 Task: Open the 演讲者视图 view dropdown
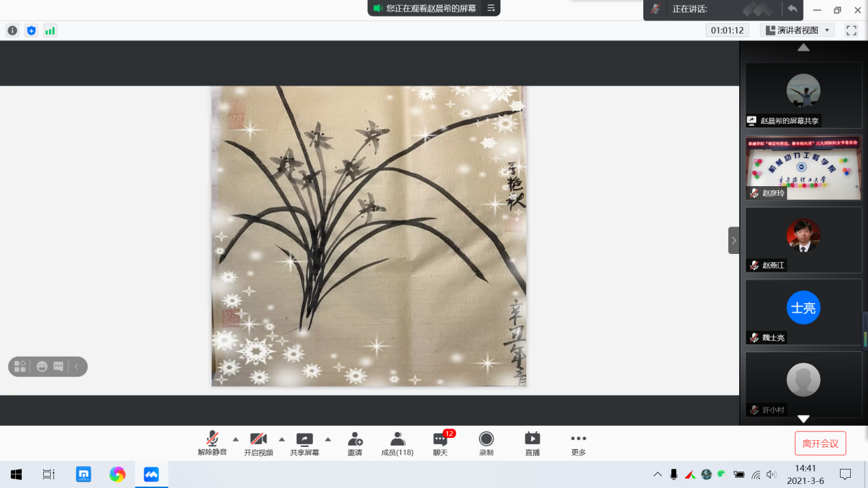pyautogui.click(x=797, y=30)
